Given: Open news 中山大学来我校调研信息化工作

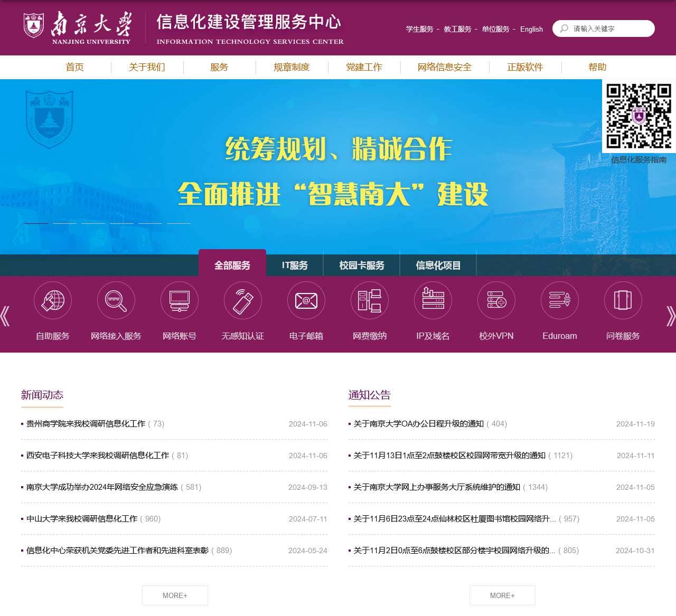Looking at the screenshot, I should pyautogui.click(x=82, y=518).
